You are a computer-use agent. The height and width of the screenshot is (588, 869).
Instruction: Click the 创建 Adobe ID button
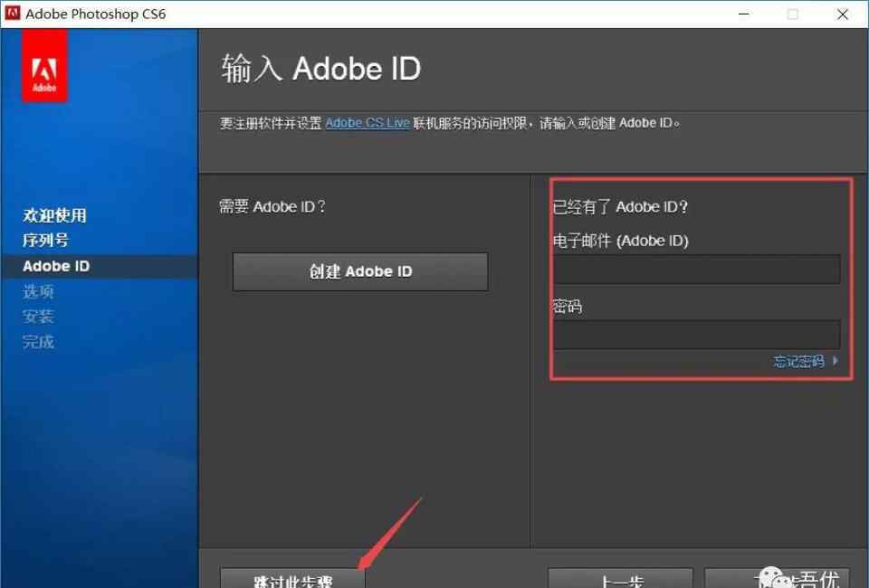pyautogui.click(x=360, y=271)
